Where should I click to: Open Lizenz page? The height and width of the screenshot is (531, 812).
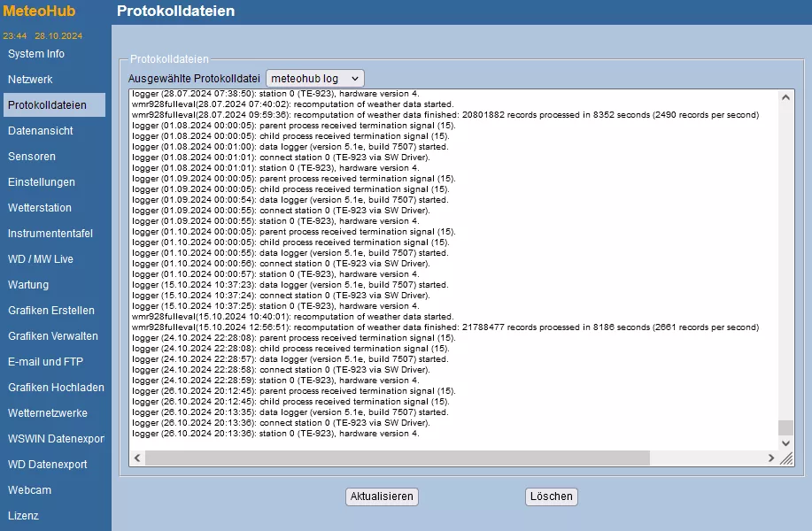click(x=23, y=515)
